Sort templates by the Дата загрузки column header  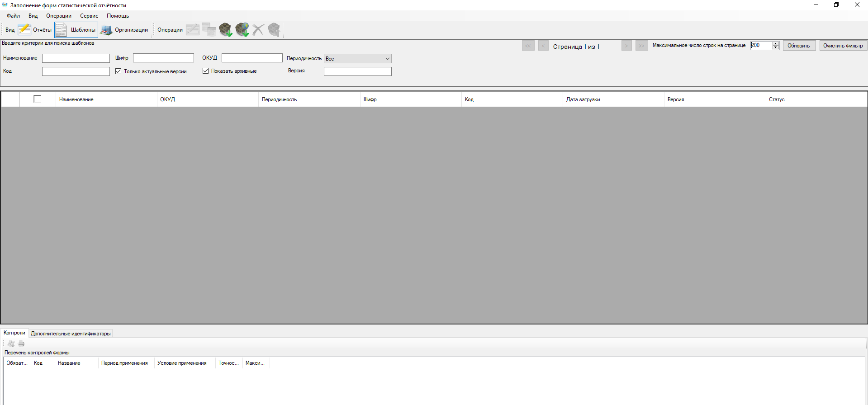point(614,99)
